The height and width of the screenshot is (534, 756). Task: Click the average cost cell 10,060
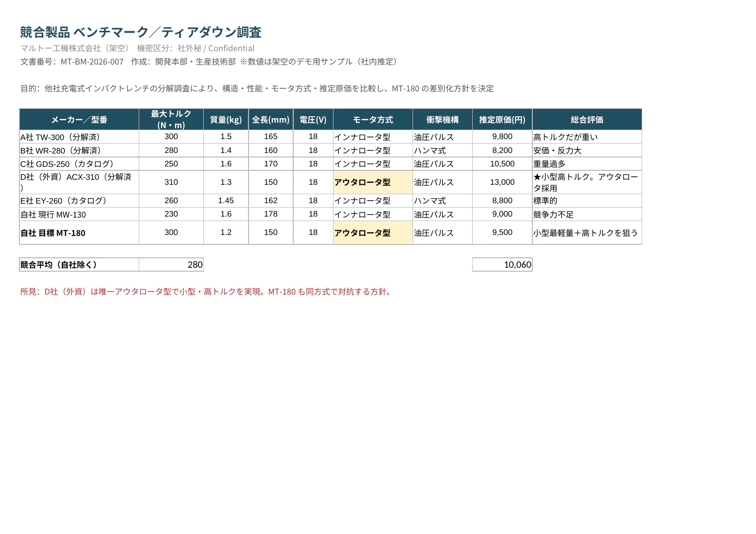pyautogui.click(x=502, y=265)
